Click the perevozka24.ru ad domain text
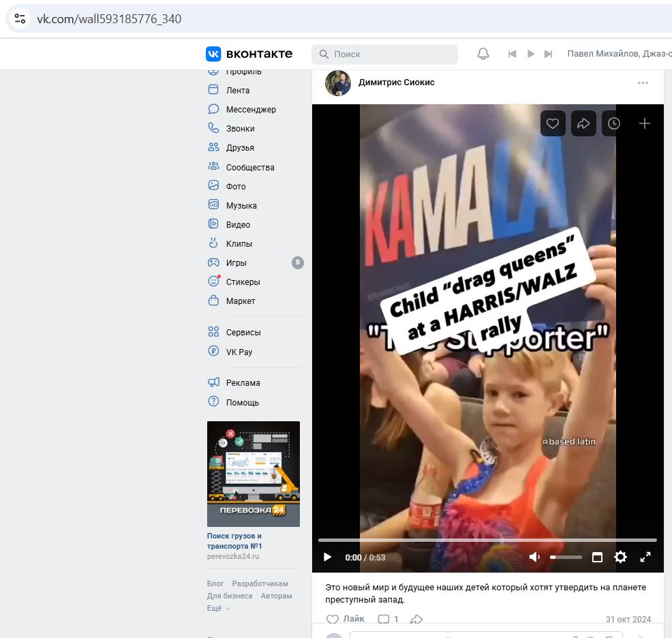The width and height of the screenshot is (672, 638). [x=233, y=556]
